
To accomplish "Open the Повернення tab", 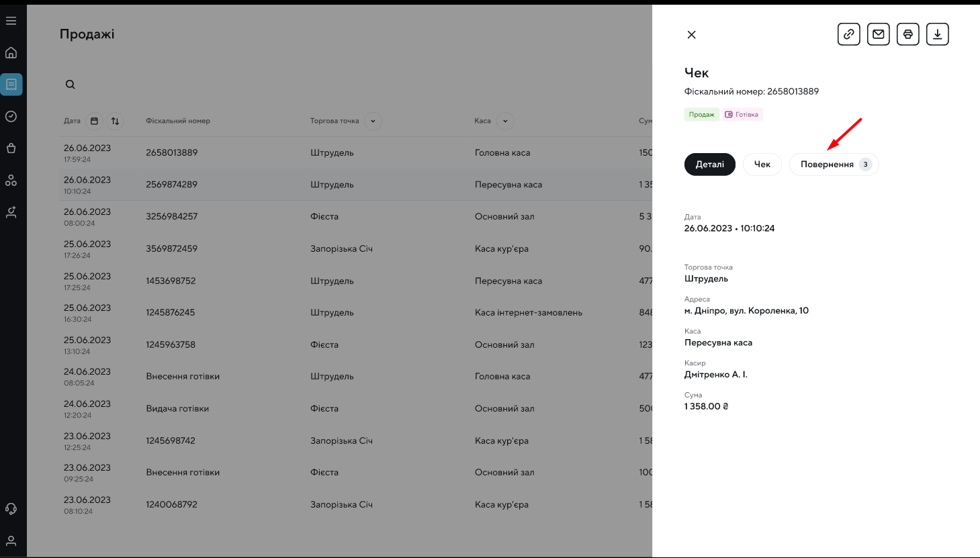I will (833, 165).
